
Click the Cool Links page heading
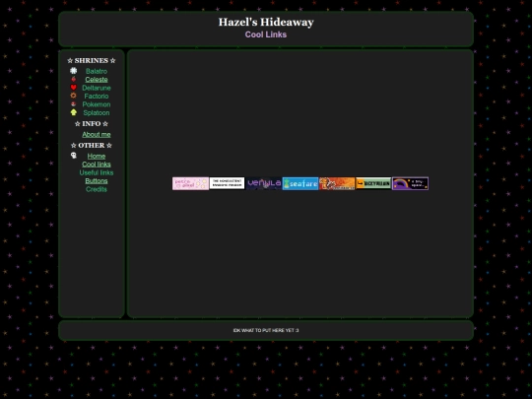266,34
